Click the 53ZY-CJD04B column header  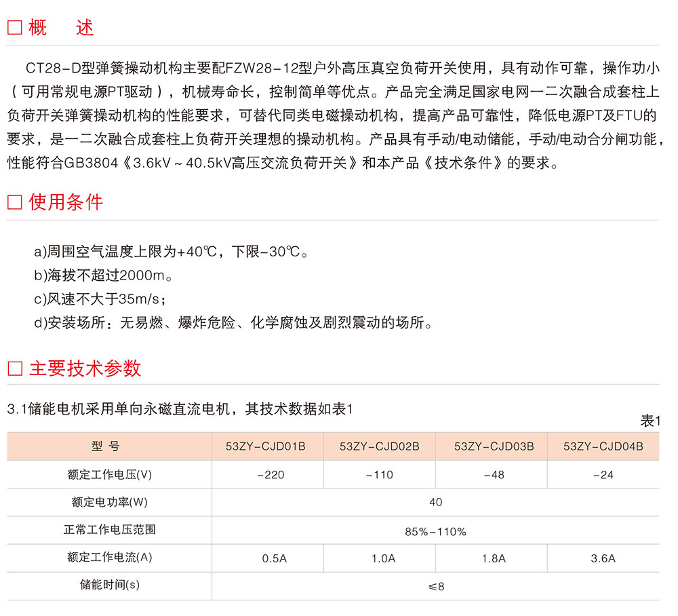coord(603,446)
